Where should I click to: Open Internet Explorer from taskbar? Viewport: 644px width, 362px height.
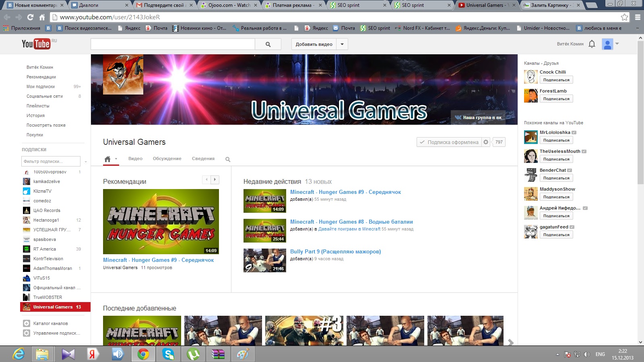click(x=19, y=354)
